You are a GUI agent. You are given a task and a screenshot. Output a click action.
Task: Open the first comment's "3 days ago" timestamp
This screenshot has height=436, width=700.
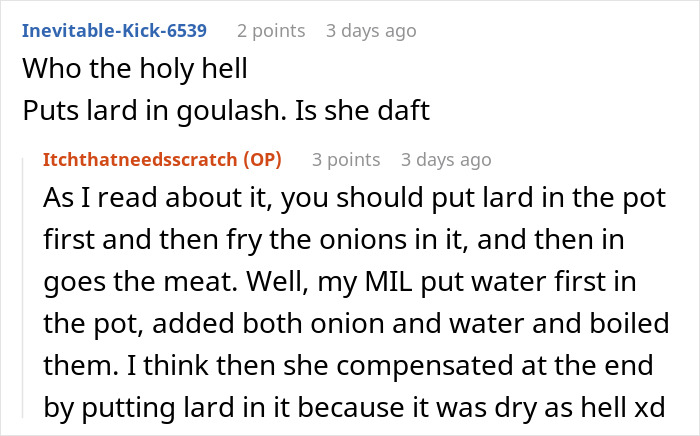tap(371, 30)
